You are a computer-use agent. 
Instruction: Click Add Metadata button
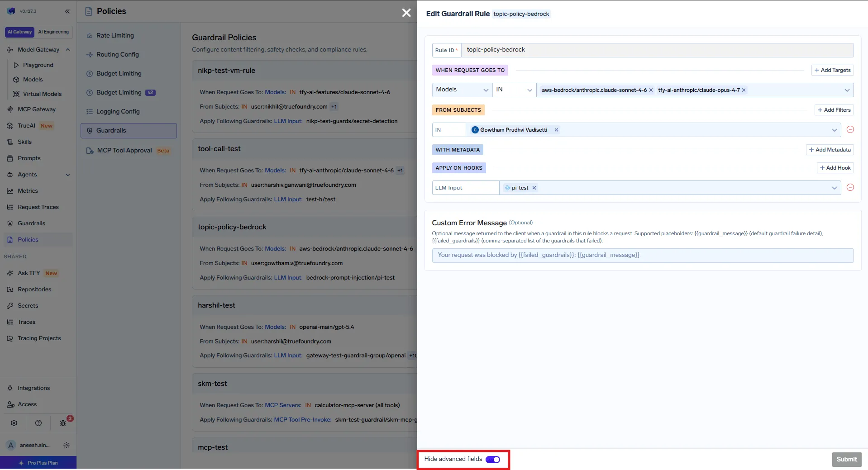tap(830, 150)
